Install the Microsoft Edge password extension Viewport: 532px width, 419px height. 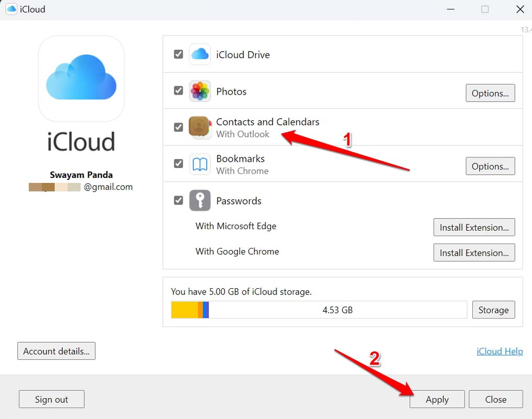(474, 227)
